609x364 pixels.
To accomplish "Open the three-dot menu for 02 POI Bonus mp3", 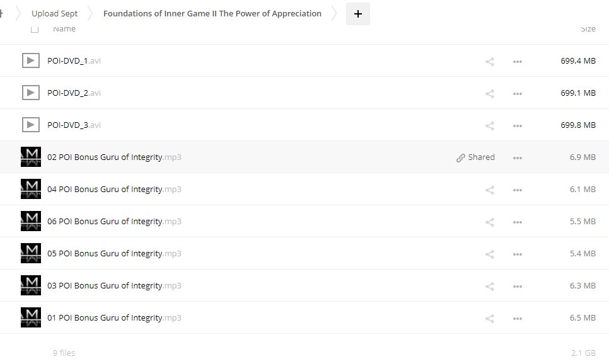I will click(x=518, y=157).
